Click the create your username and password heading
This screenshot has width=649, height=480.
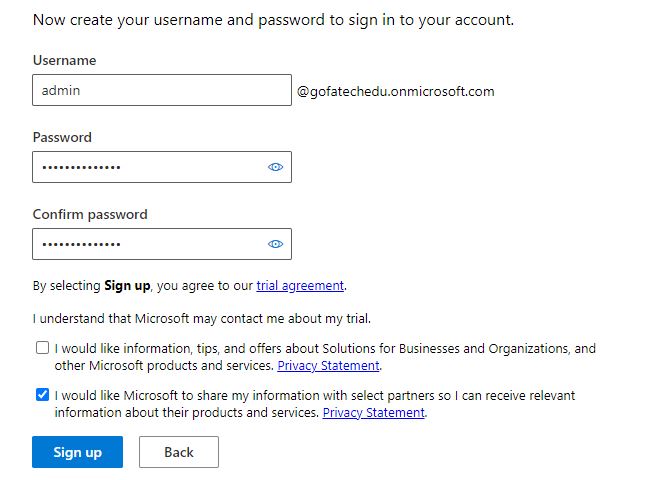[x=274, y=19]
